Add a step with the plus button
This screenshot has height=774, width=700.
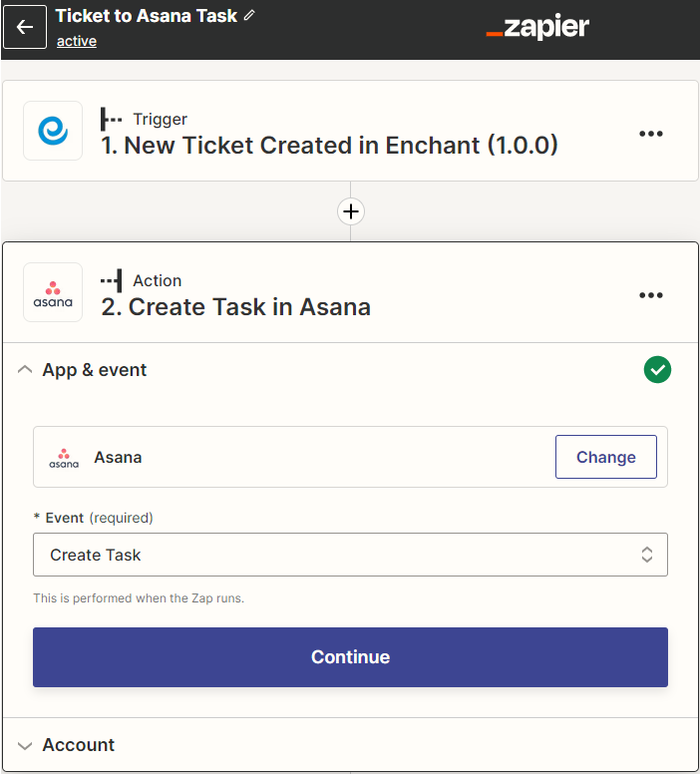click(x=351, y=211)
